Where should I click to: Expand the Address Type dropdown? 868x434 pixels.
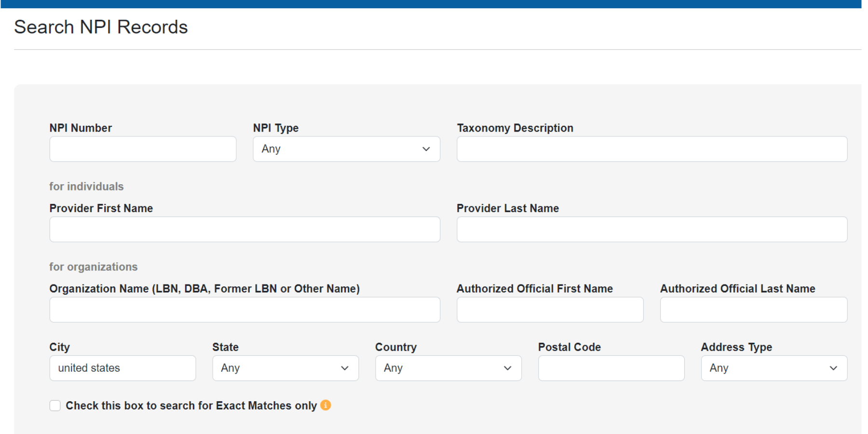point(773,368)
